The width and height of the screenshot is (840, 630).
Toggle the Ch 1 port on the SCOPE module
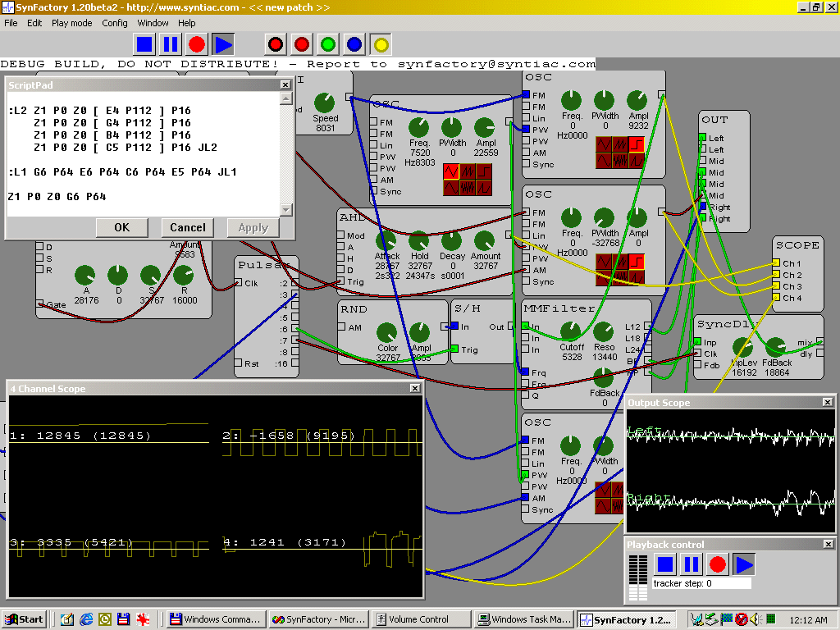coord(776,263)
